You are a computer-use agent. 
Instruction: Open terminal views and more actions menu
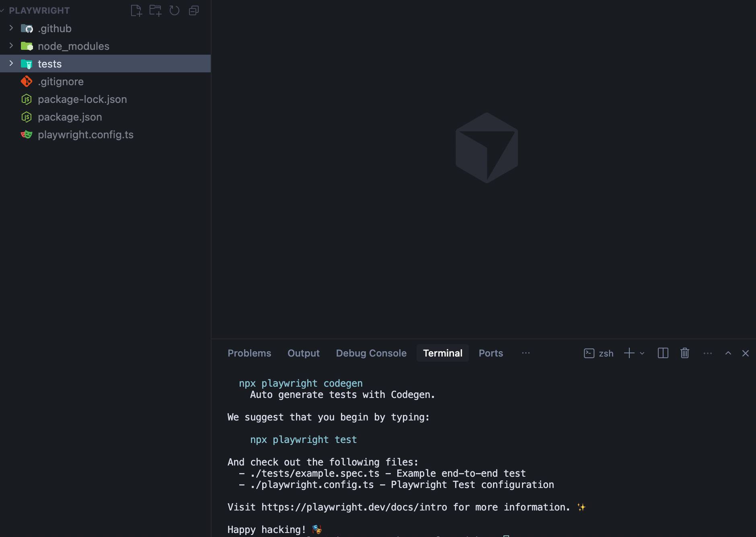tap(708, 353)
